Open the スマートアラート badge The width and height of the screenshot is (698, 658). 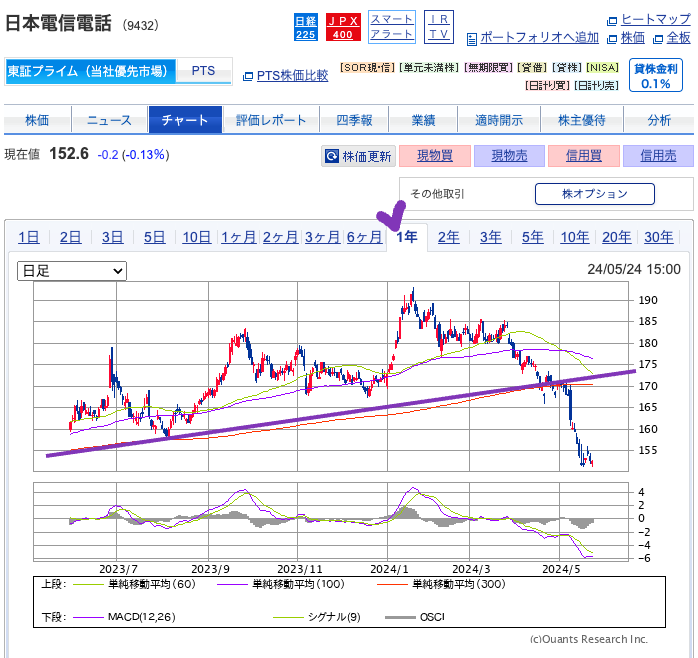tap(392, 27)
